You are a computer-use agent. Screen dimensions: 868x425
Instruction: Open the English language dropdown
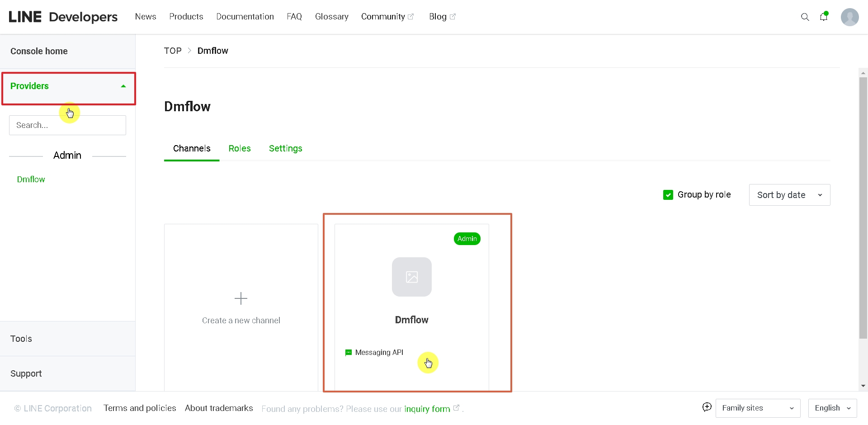(x=832, y=408)
